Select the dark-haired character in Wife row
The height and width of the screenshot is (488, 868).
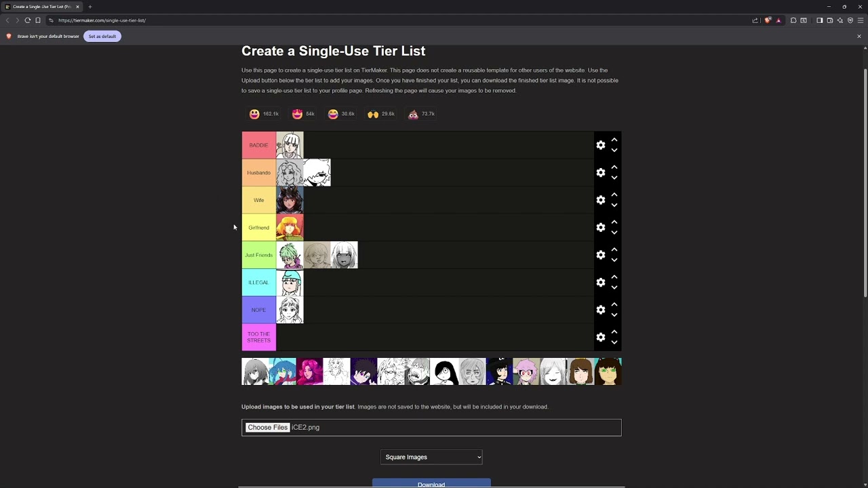pos(290,200)
